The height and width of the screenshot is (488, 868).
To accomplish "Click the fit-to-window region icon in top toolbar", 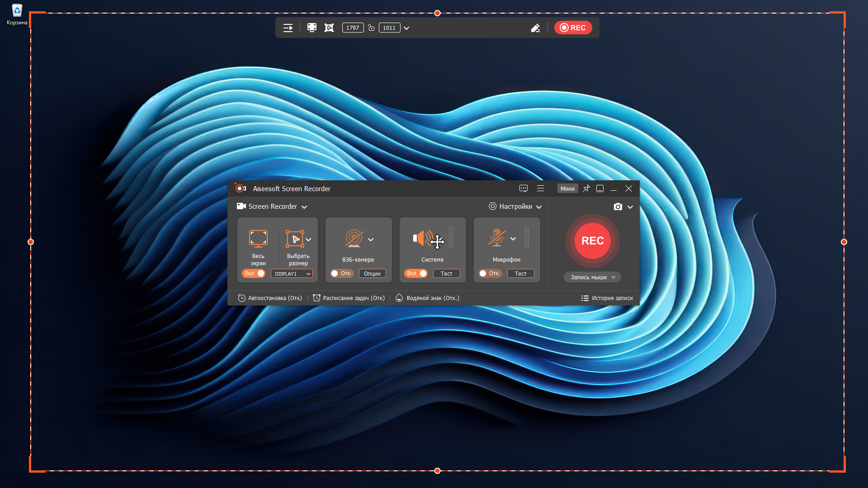I will click(x=329, y=28).
